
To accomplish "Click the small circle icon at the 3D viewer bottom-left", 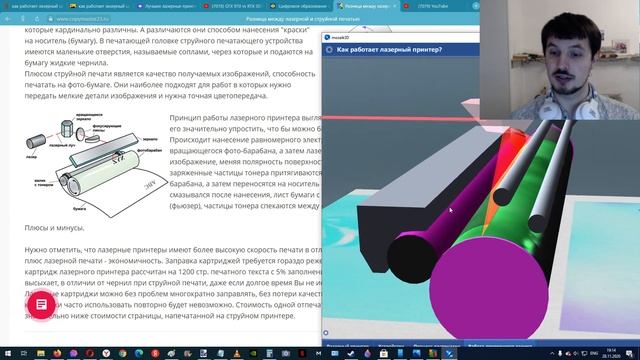I will click(326, 333).
